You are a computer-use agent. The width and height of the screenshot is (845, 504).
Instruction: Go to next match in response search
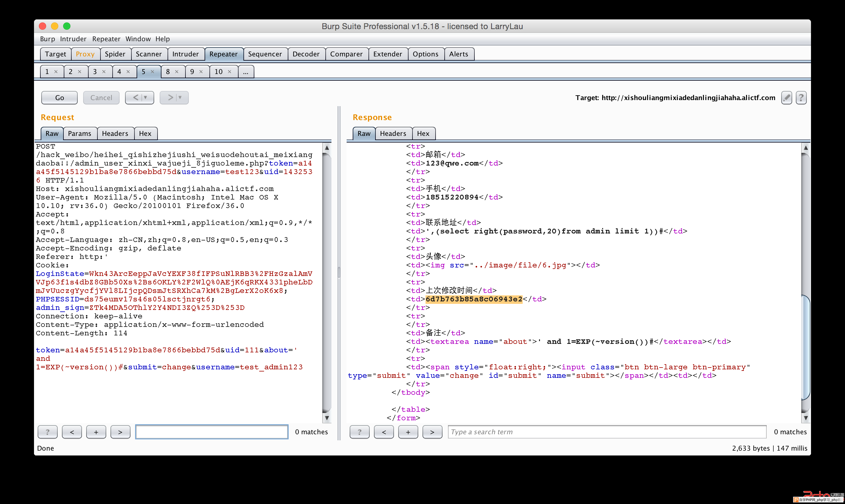point(432,432)
